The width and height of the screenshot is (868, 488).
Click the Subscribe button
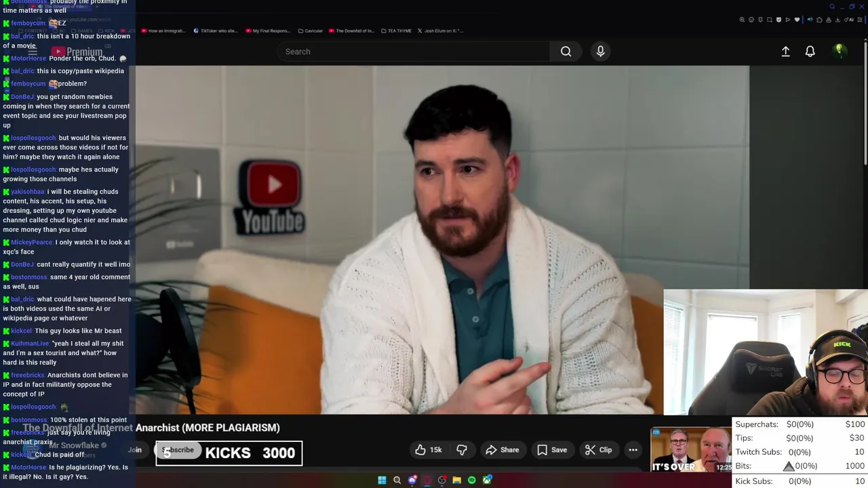tap(178, 450)
